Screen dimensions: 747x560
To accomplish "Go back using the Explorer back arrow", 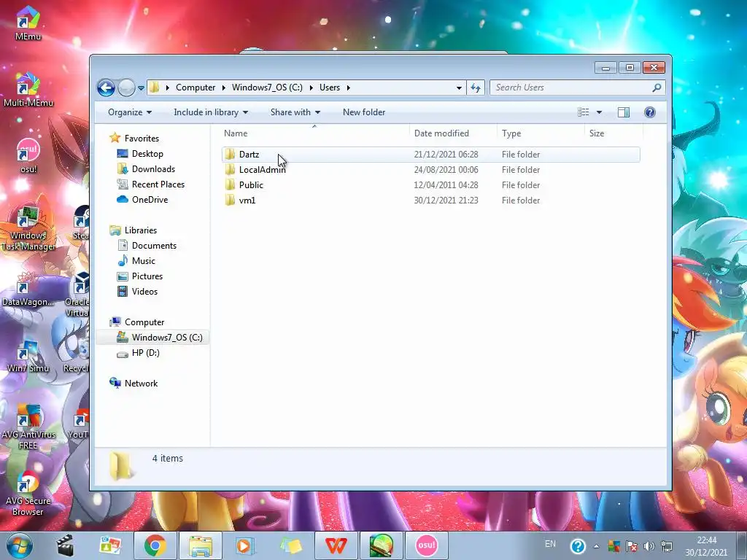I will coord(106,87).
